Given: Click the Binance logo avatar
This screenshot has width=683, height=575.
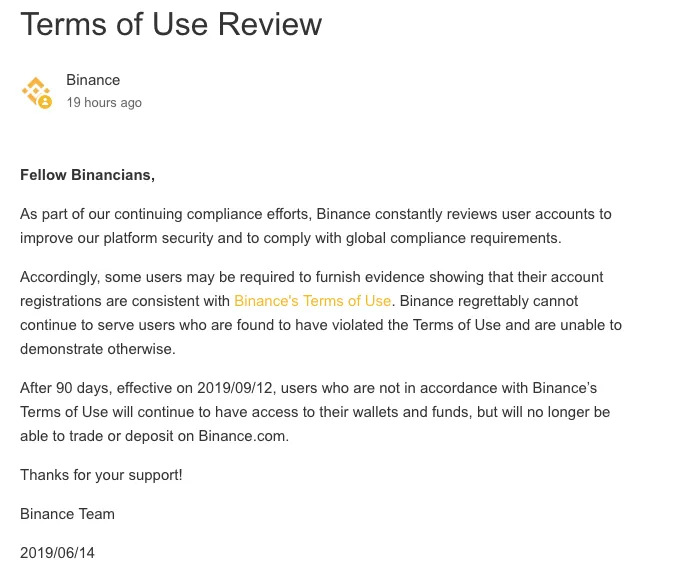Looking at the screenshot, I should click(36, 91).
